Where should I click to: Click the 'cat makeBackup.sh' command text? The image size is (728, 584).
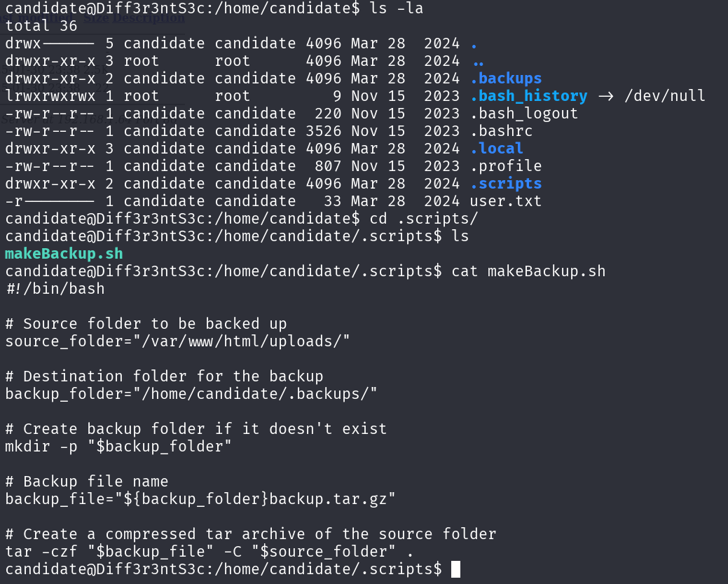tap(528, 271)
